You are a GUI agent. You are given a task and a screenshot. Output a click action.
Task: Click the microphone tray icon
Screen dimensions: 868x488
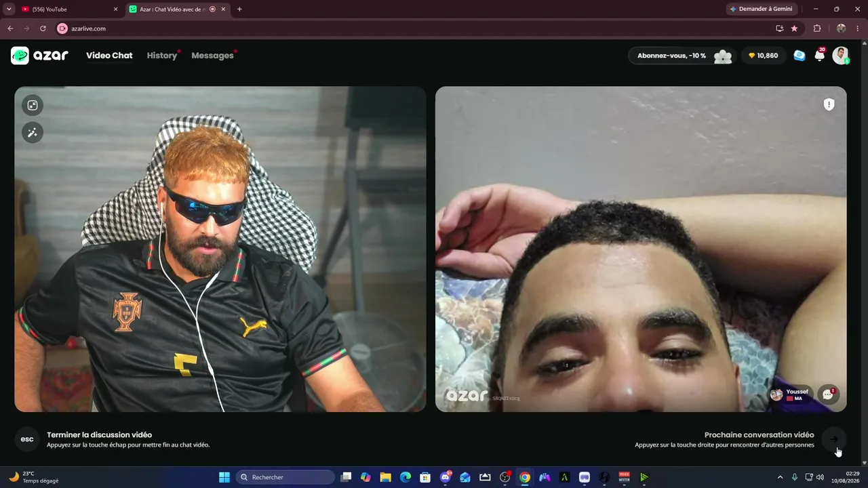tap(795, 477)
